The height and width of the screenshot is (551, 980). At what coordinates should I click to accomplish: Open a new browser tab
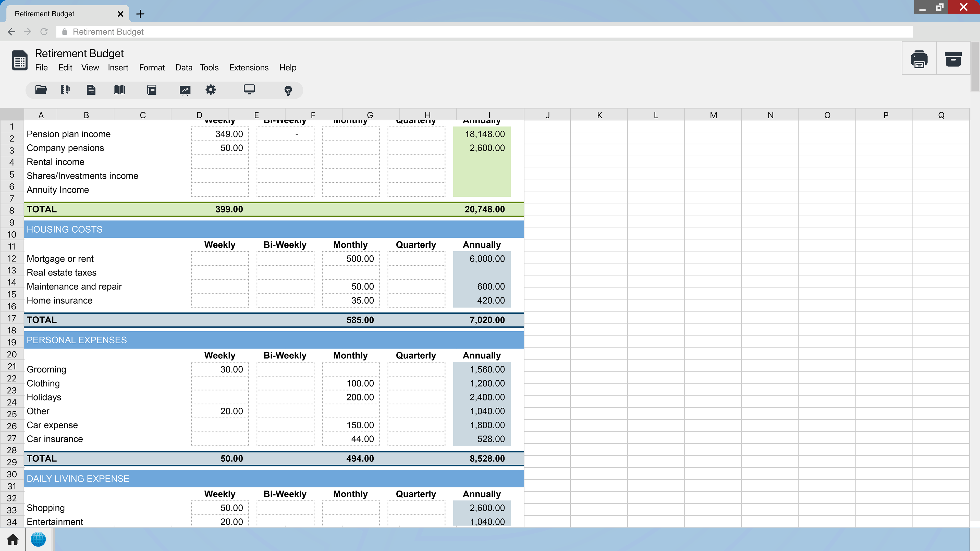pyautogui.click(x=140, y=14)
